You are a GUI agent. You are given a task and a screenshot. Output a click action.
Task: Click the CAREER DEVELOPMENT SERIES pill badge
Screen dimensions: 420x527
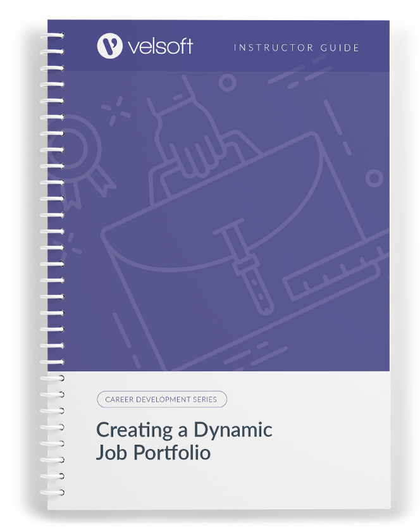(x=161, y=399)
